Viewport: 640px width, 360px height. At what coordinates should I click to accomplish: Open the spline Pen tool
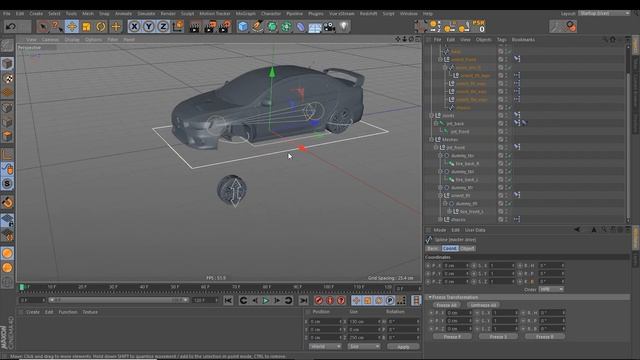257,27
